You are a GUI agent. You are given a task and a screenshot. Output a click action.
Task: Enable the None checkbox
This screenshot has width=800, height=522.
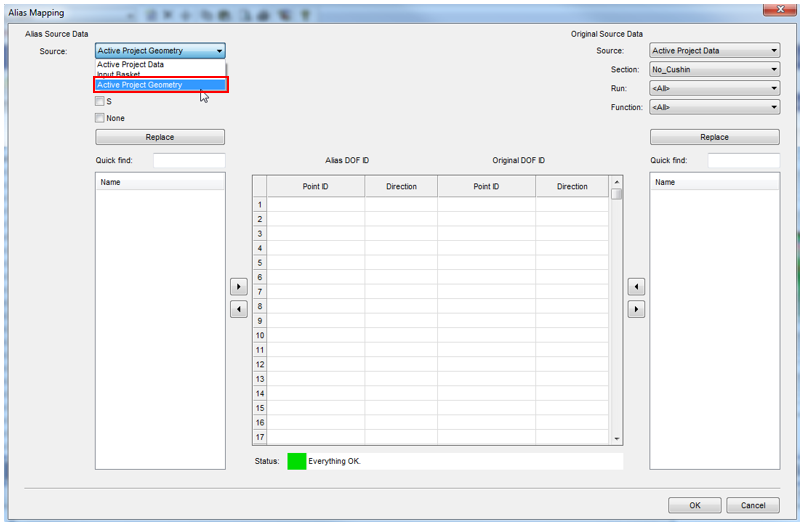click(x=100, y=118)
